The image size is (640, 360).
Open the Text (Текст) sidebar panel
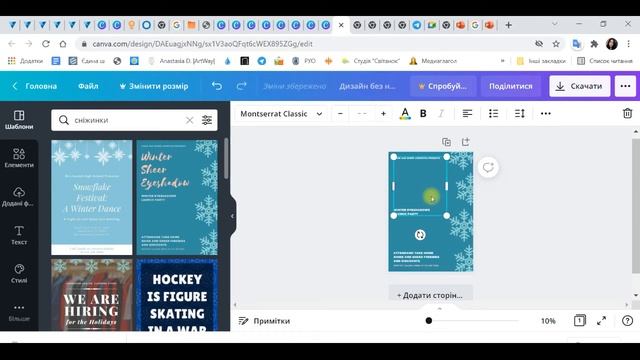tap(19, 235)
